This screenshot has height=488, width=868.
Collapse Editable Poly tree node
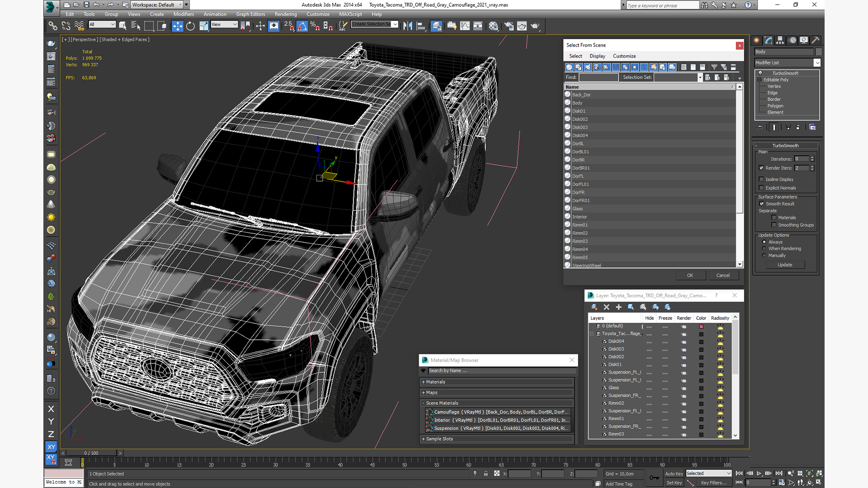[759, 80]
